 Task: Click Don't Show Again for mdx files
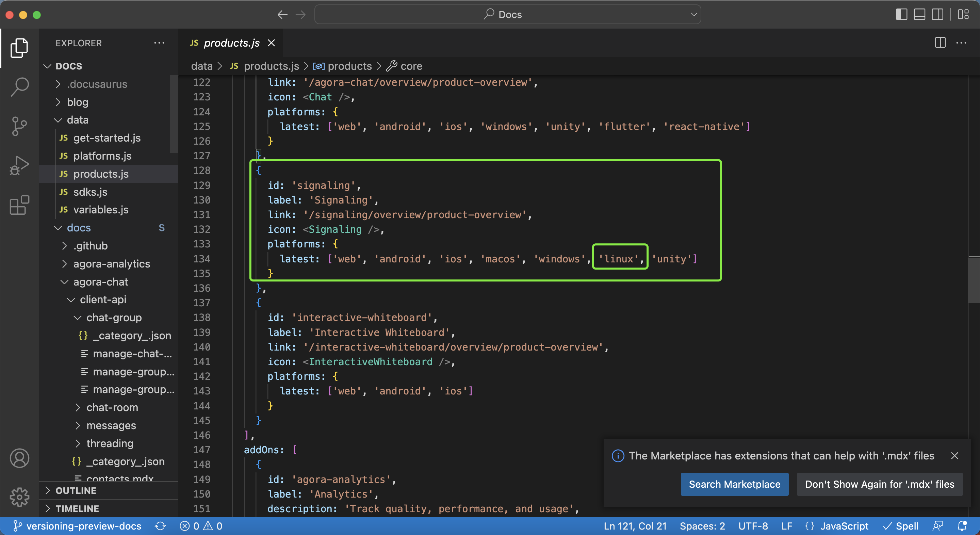coord(879,484)
